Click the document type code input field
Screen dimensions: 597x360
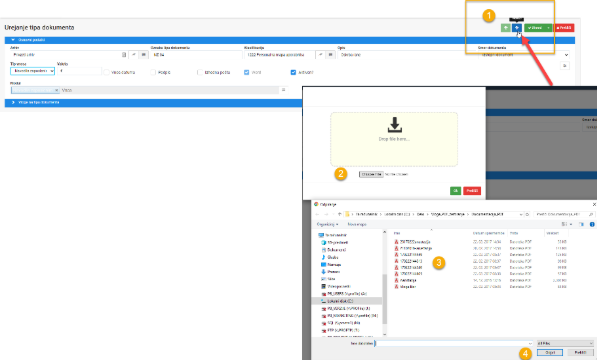pos(196,55)
